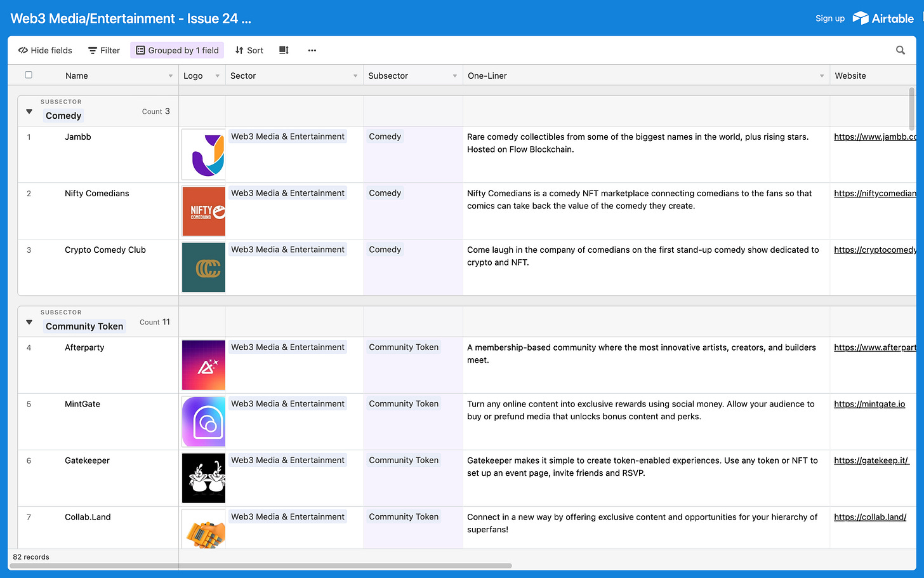Screen dimensions: 924x578
Task: Collapse the Comedy group
Action: tap(29, 111)
